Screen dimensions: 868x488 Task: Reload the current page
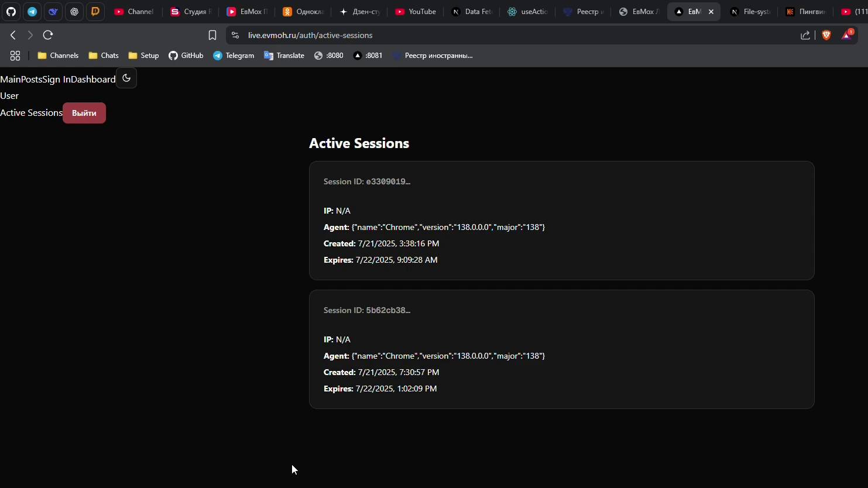[x=48, y=35]
